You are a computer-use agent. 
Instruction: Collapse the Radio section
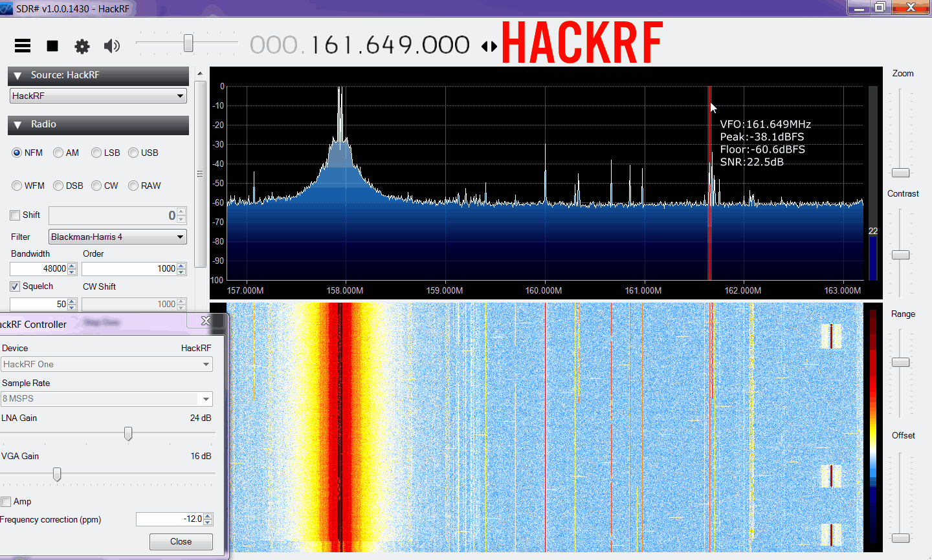pyautogui.click(x=17, y=125)
